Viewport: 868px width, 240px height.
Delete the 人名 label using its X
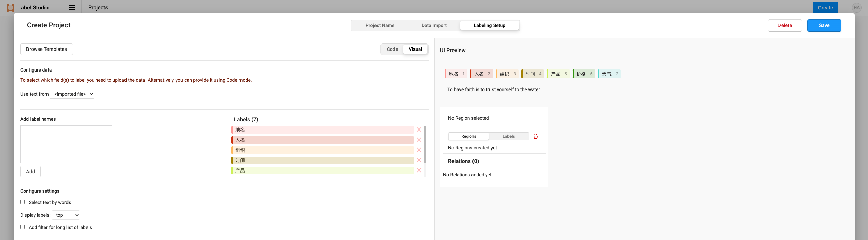click(419, 140)
